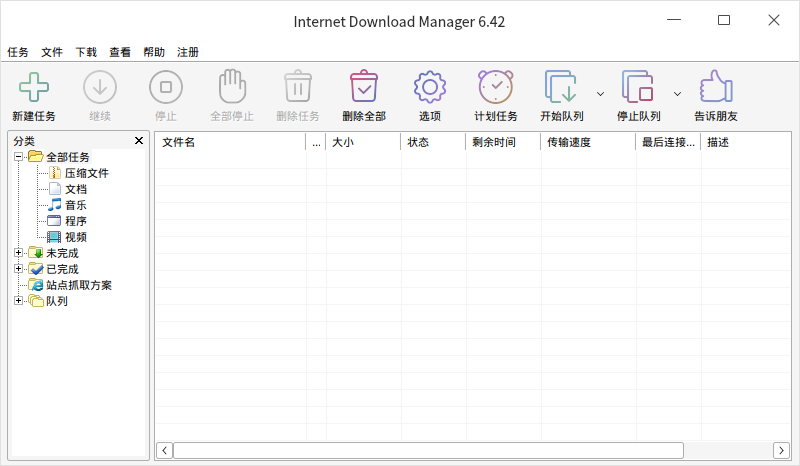
Task: Select the 视频 film strip icon in the tree
Action: click(x=54, y=237)
